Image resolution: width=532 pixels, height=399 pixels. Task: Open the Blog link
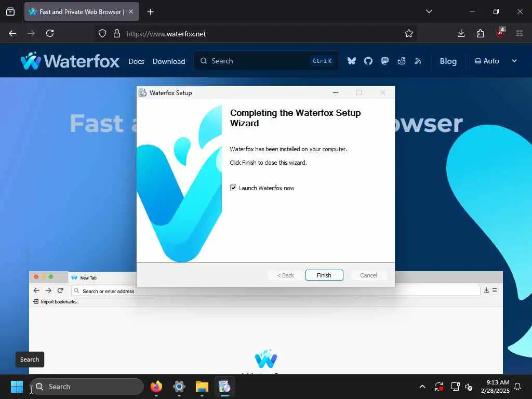(x=448, y=61)
